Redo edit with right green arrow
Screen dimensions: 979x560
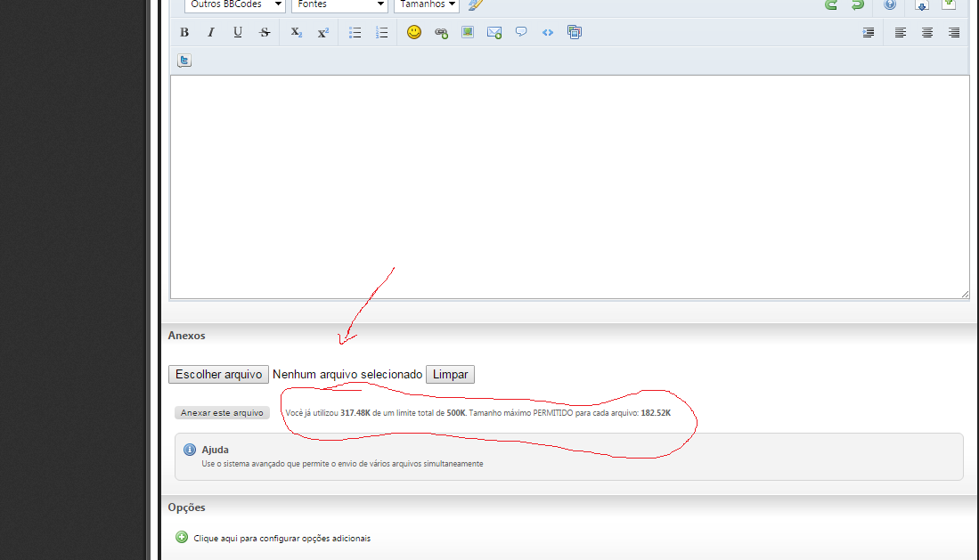(x=858, y=4)
